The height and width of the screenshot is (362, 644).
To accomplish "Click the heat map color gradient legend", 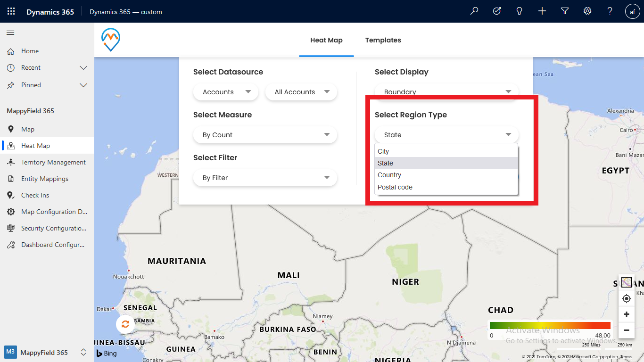I will click(550, 325).
